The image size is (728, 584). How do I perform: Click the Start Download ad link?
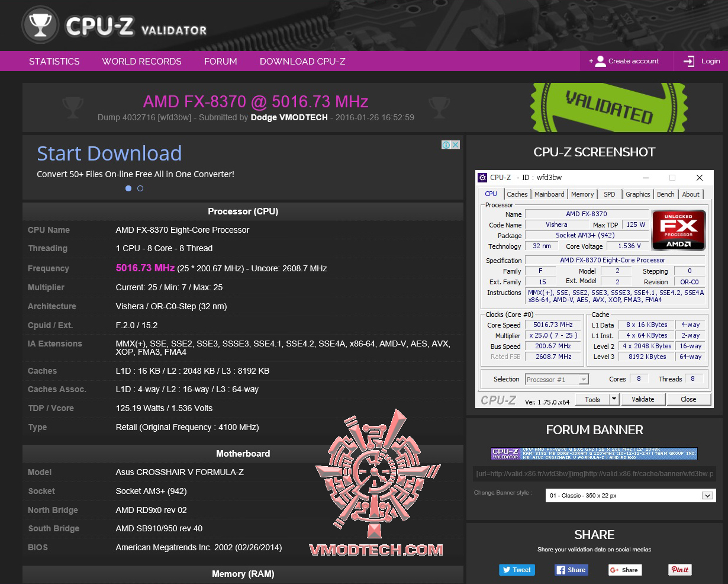click(109, 153)
